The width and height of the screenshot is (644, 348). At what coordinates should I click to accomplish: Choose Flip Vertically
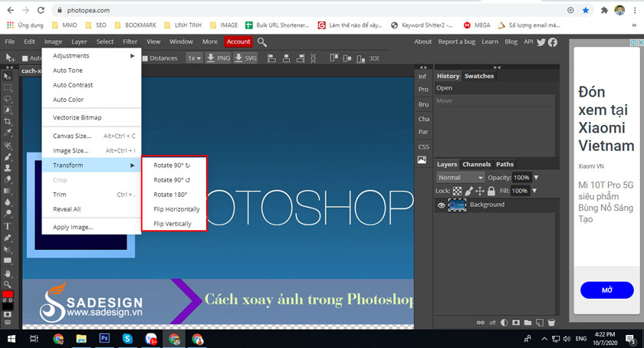[174, 224]
